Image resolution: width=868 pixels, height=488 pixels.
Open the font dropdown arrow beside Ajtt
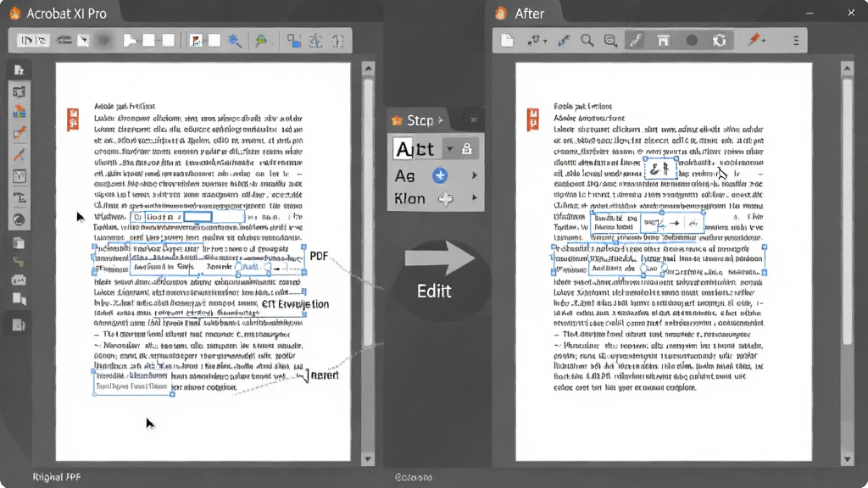[x=449, y=149]
